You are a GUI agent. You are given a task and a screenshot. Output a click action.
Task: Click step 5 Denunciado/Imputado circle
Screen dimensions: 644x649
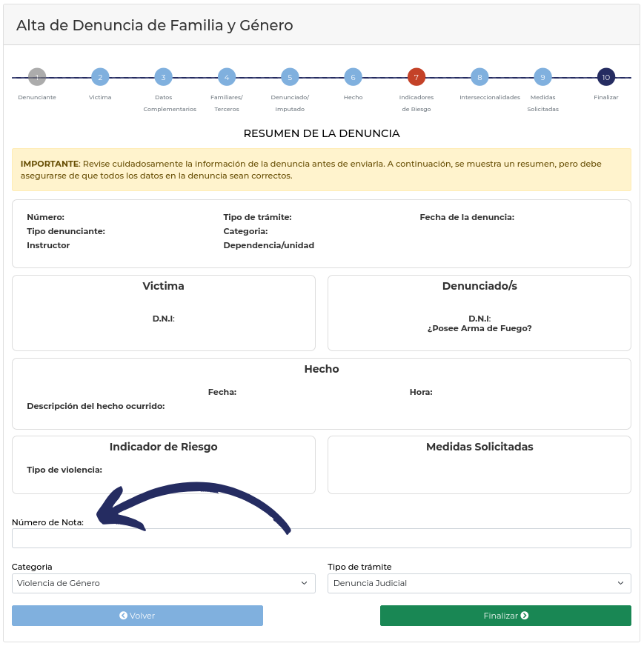(x=290, y=77)
